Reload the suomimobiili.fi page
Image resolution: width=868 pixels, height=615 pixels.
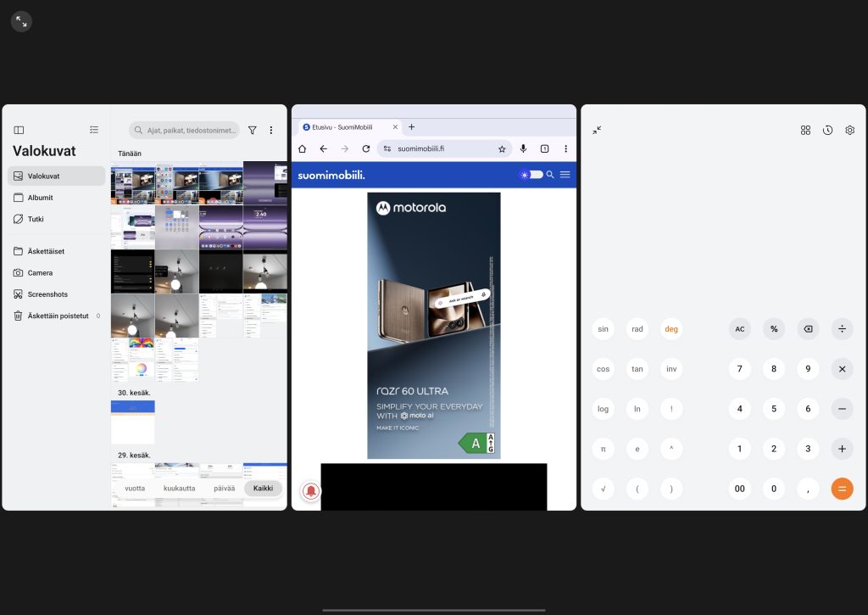tap(366, 149)
